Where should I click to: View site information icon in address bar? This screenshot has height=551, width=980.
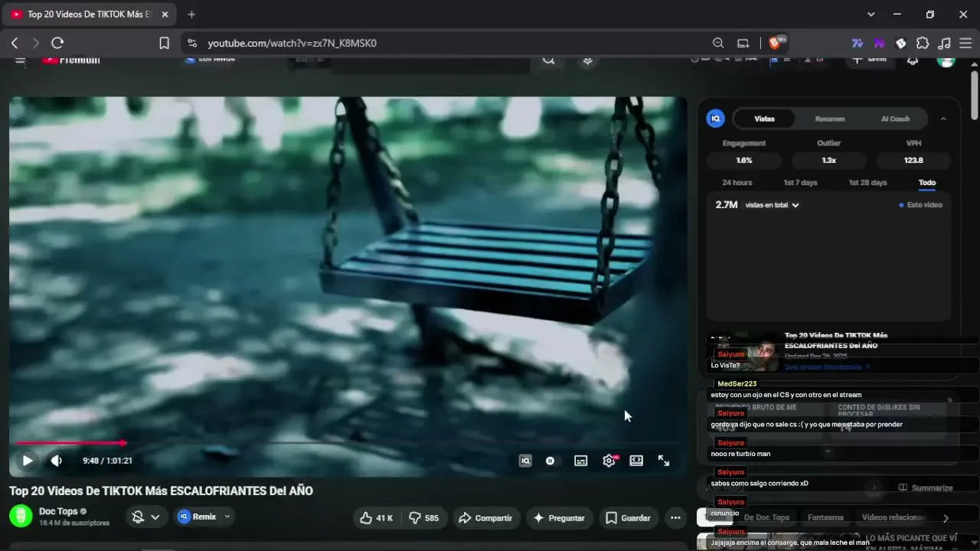click(x=191, y=43)
